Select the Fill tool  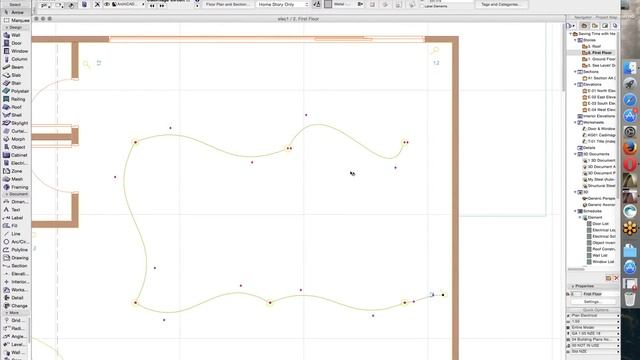[x=15, y=226]
